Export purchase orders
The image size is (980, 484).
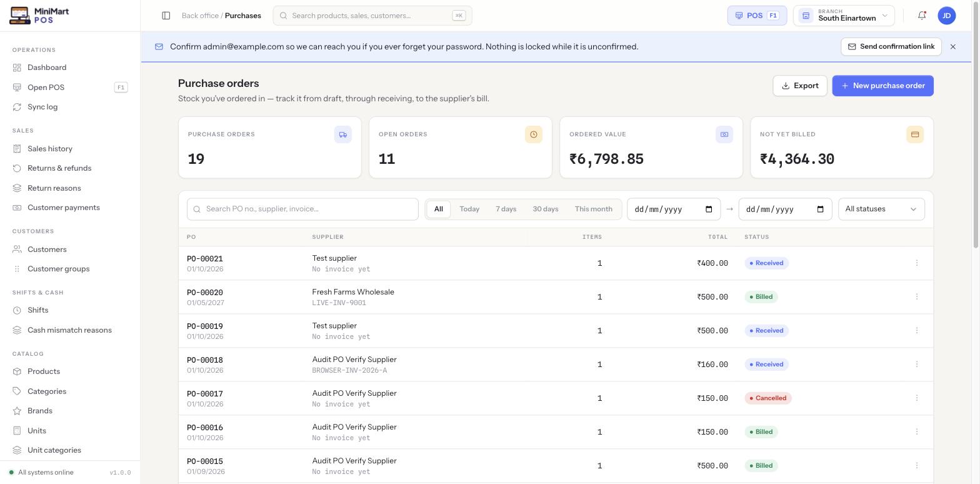[800, 86]
